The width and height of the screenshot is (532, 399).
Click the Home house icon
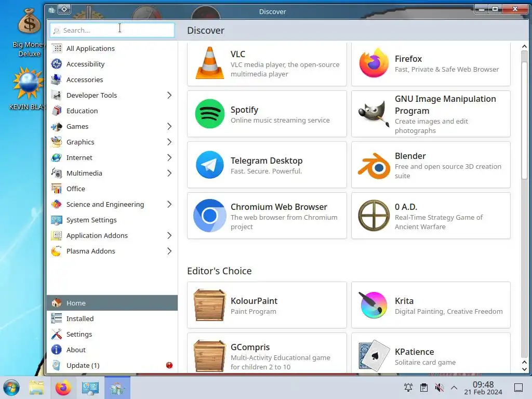click(57, 303)
